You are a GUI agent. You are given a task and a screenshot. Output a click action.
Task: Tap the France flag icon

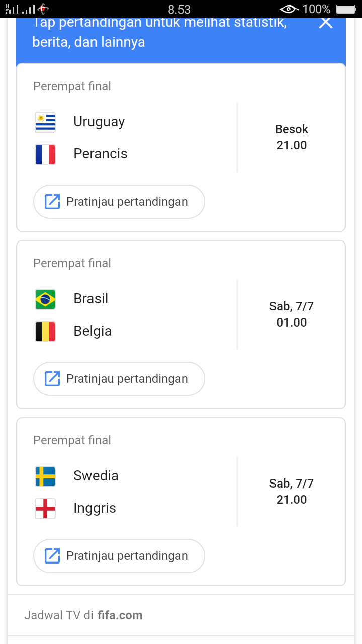point(45,154)
